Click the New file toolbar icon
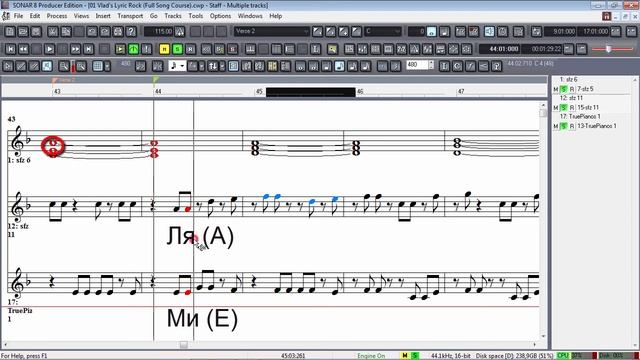 (x=10, y=31)
